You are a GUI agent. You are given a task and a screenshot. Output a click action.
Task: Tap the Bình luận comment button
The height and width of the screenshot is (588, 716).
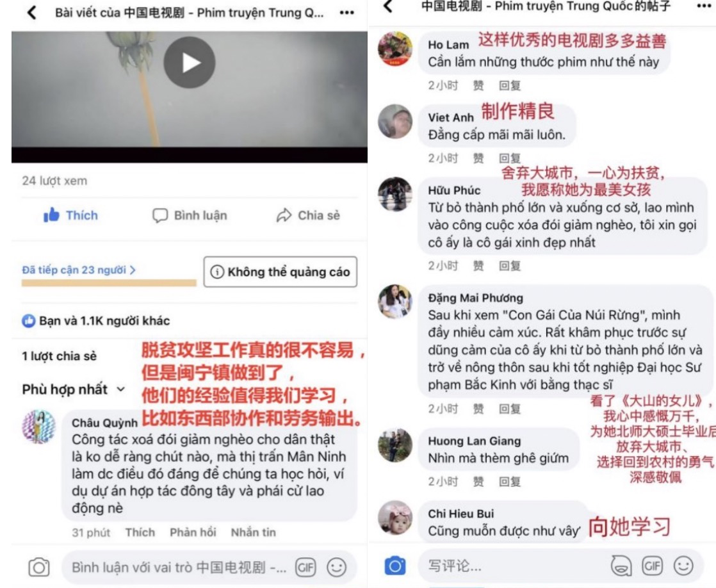[190, 215]
